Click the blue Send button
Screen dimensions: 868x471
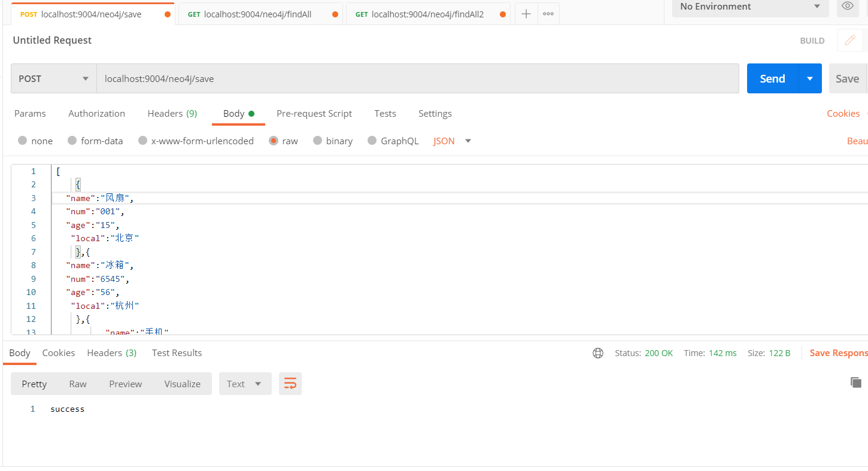pyautogui.click(x=772, y=78)
